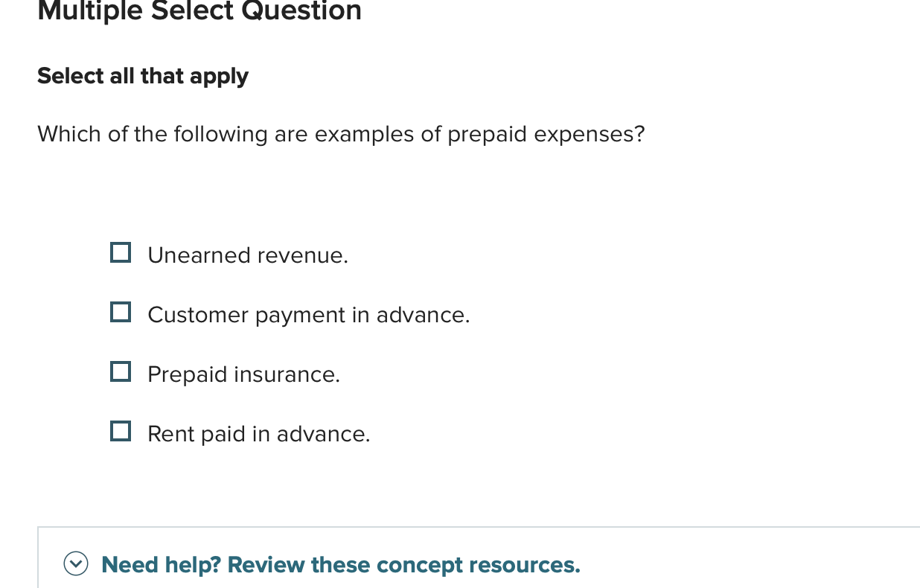Screen dimensions: 920x588
Task: Click the Unearned revenue answer text
Action: tap(248, 255)
